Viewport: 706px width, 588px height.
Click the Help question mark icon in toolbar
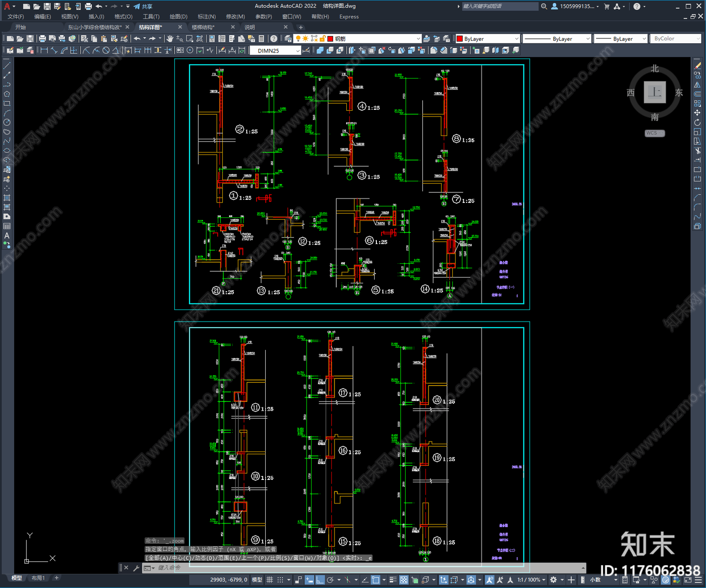click(274, 39)
